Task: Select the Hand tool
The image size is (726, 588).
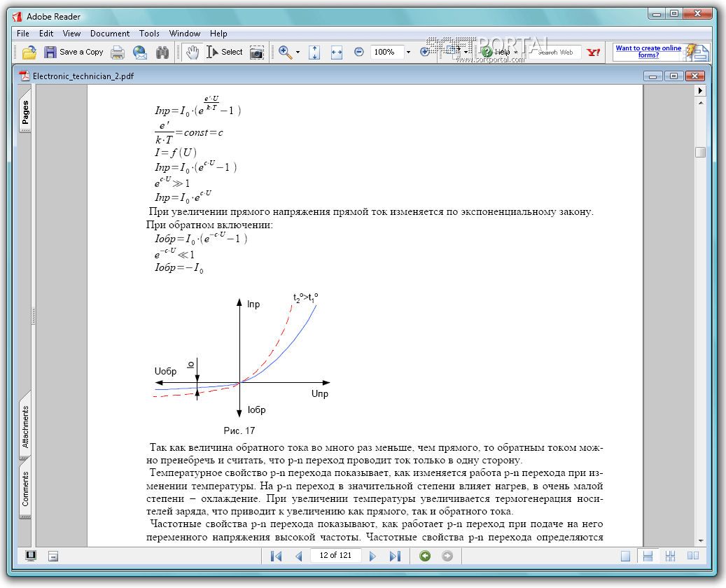Action: coord(192,52)
